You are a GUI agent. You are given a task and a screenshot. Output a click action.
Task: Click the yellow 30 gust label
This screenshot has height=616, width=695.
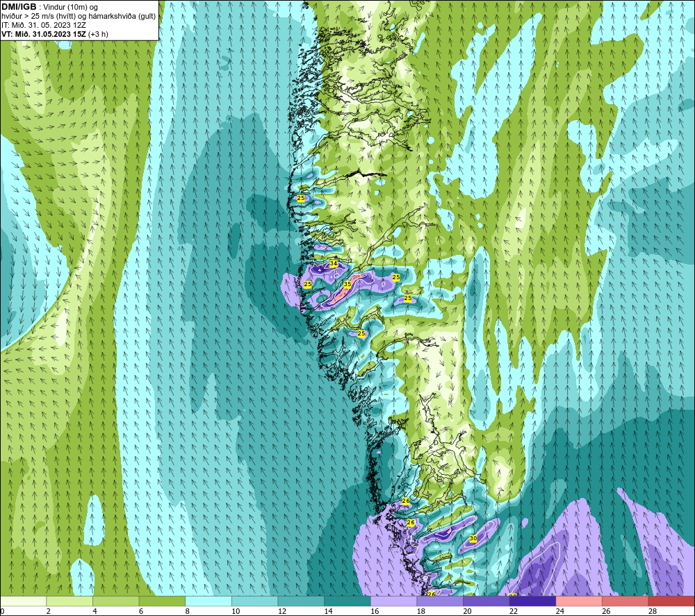click(473, 538)
